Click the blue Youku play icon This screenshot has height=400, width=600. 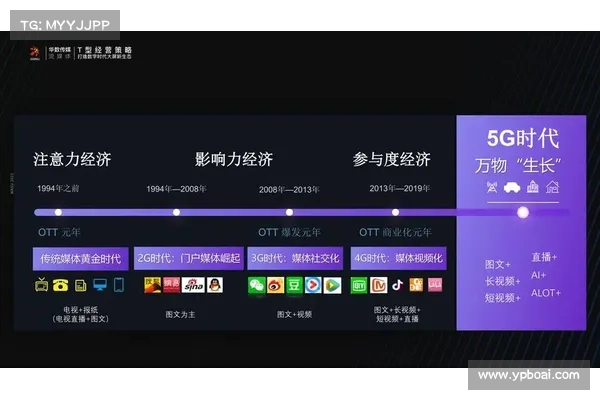click(x=313, y=286)
